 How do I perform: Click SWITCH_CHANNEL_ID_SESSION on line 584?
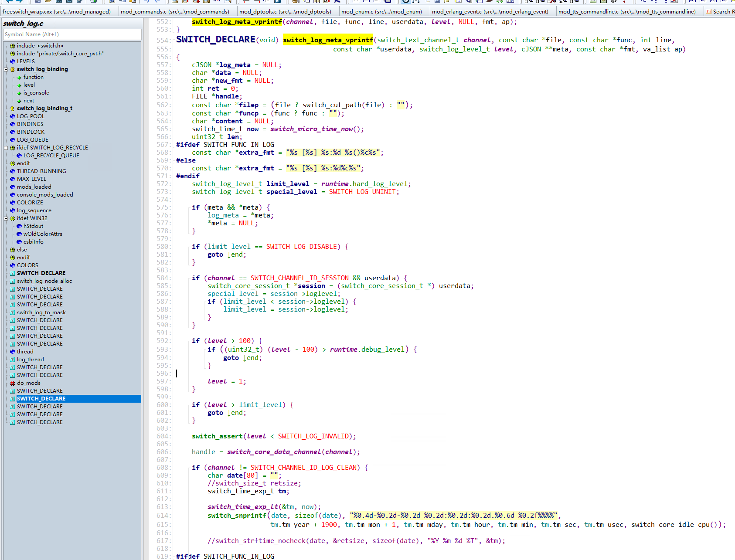point(299,278)
